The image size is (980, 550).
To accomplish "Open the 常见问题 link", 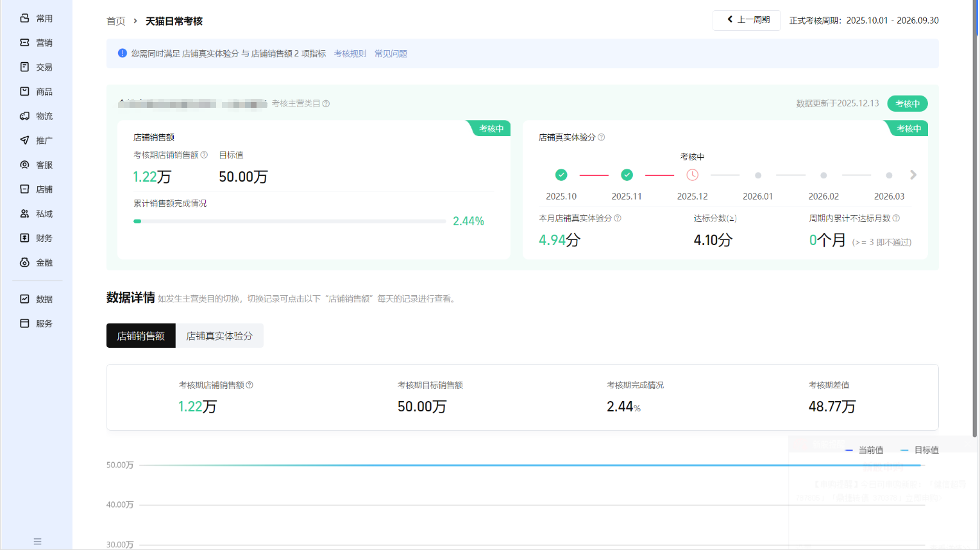I will 391,54.
